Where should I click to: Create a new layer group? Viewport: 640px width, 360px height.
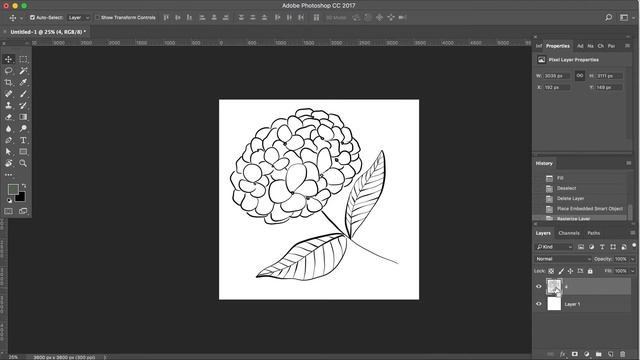(598, 354)
